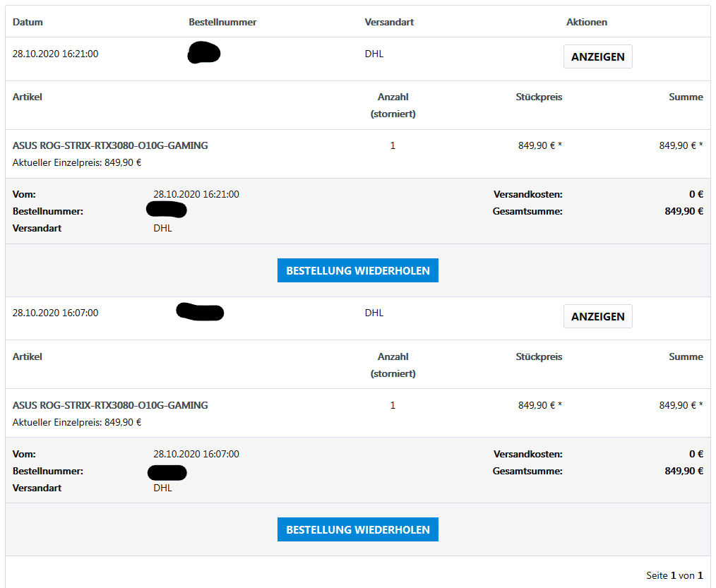Image resolution: width=716 pixels, height=588 pixels.
Task: Click ANZEIGEN for the 16:21:00 order
Action: [597, 56]
